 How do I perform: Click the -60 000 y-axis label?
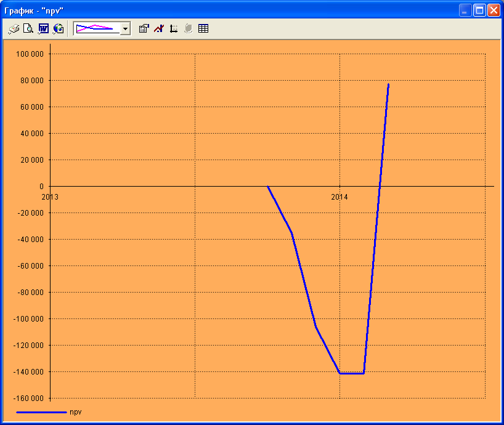(x=30, y=266)
